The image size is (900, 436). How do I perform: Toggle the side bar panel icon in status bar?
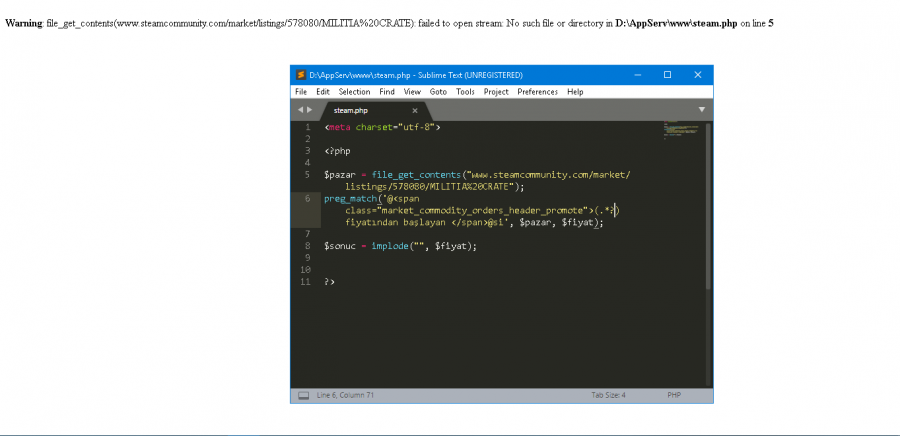click(303, 395)
